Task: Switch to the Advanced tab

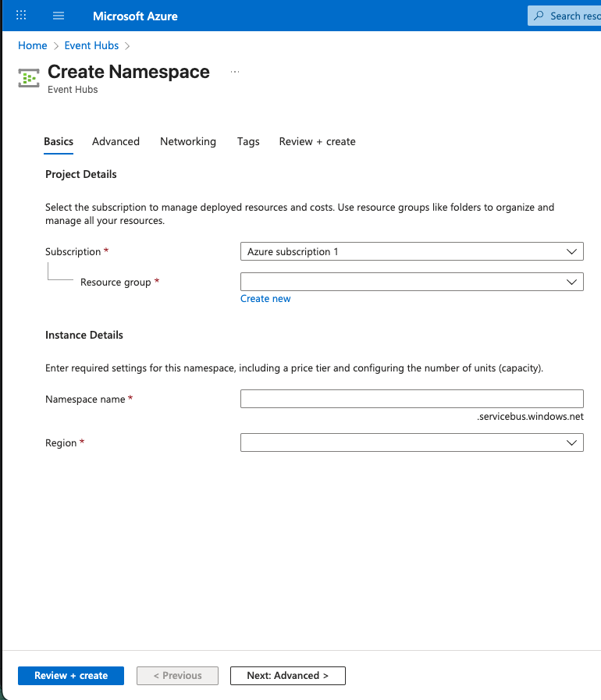Action: tap(116, 141)
